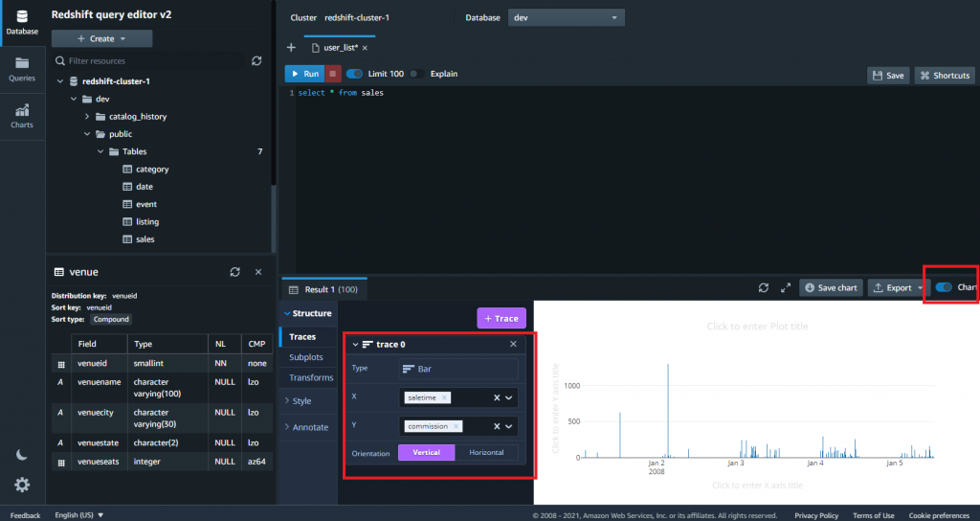Expand the result panel to fullscreen
The width and height of the screenshot is (980, 521).
[x=786, y=287]
